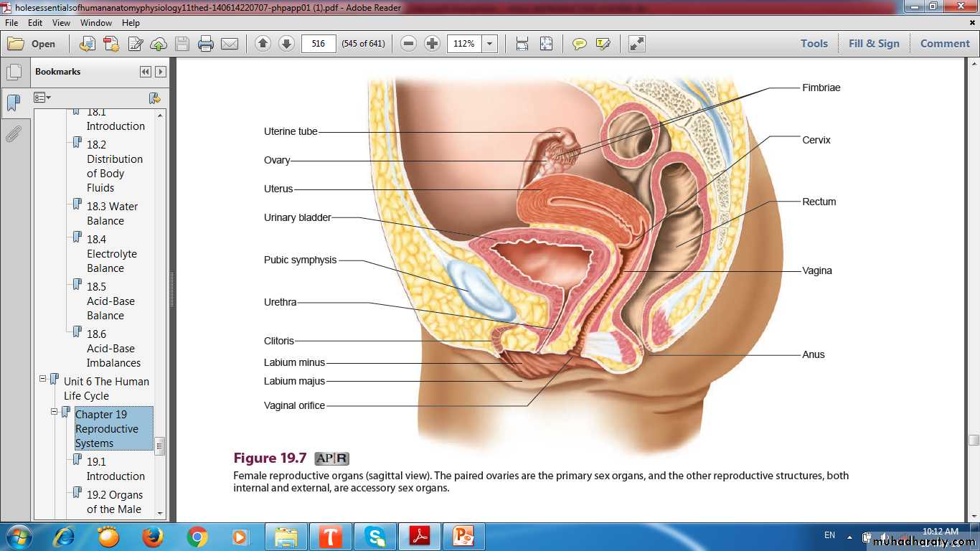
Task: Click the zoom in plus button
Action: pyautogui.click(x=432, y=44)
